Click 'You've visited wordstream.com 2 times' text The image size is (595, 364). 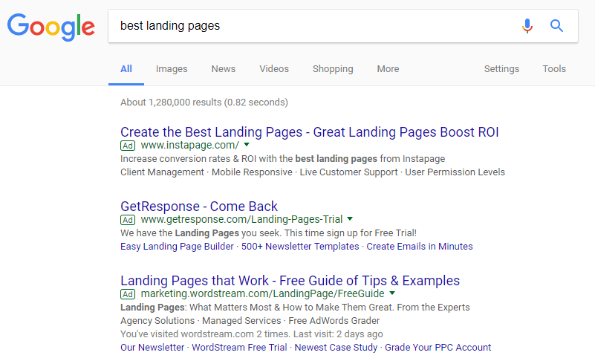[252, 334]
